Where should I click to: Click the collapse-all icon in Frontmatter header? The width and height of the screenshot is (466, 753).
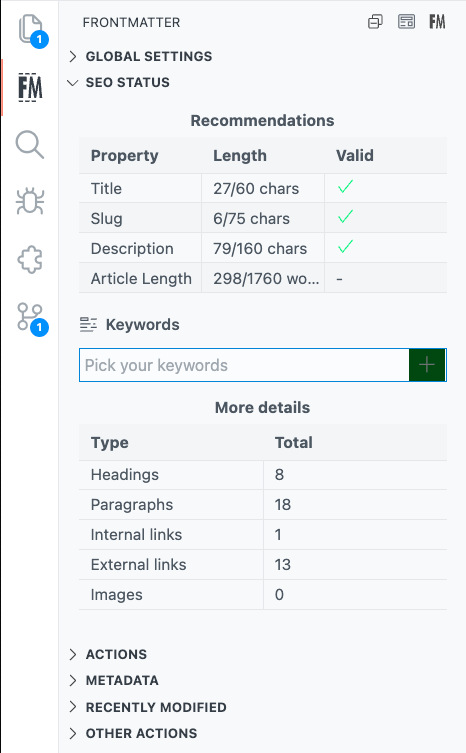375,22
